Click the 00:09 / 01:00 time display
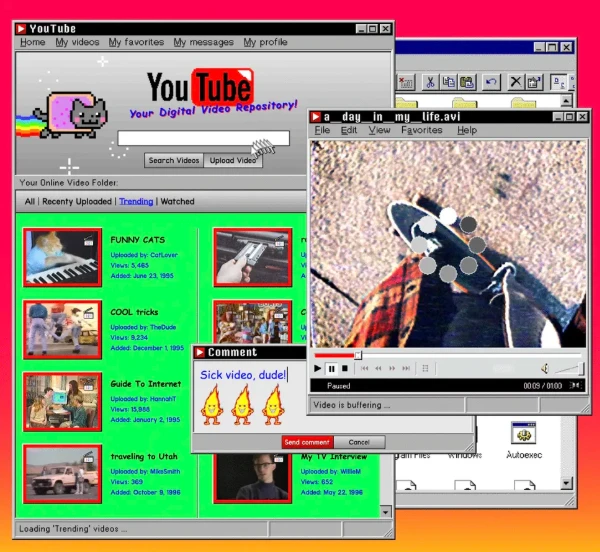 click(543, 386)
